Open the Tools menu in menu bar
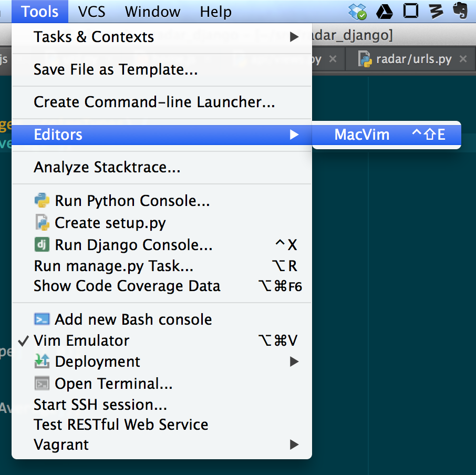Screen dimensions: 476x475 (x=40, y=12)
